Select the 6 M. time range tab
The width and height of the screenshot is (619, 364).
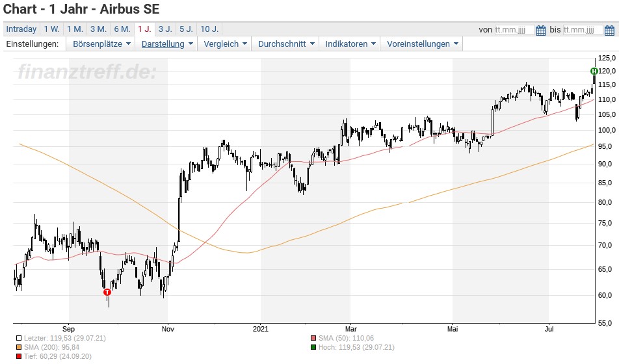(122, 29)
